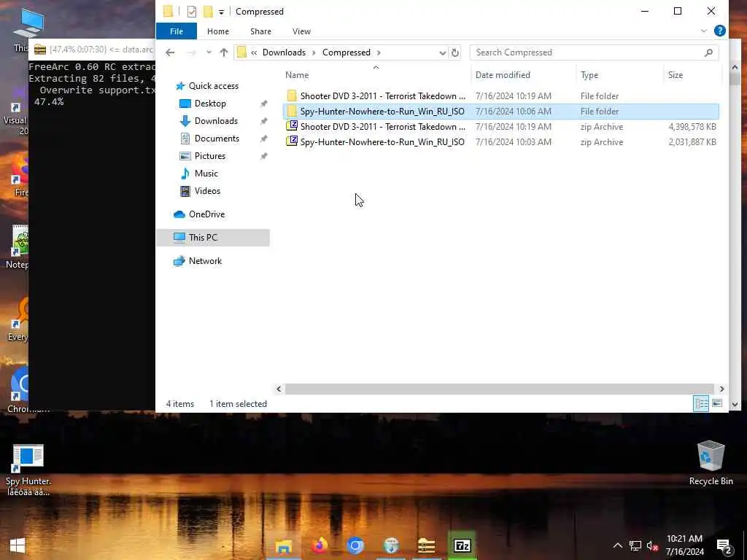Open the Explorer help button

[x=720, y=31]
